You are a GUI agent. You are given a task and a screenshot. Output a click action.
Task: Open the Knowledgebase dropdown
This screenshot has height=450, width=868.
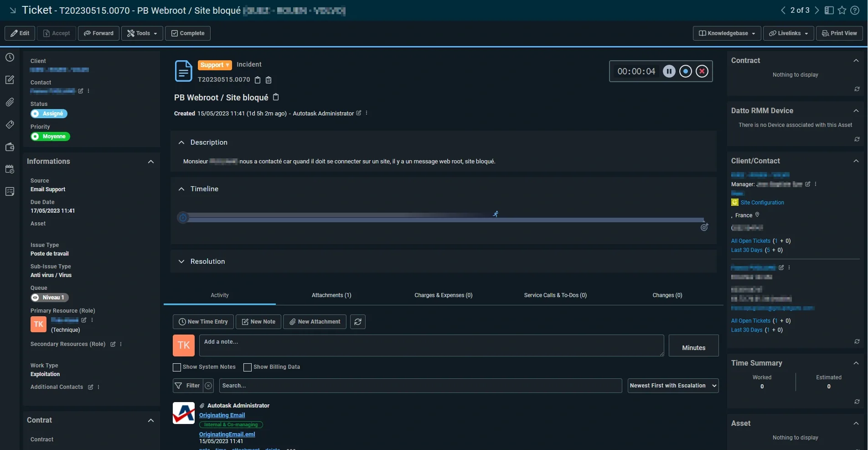point(727,33)
